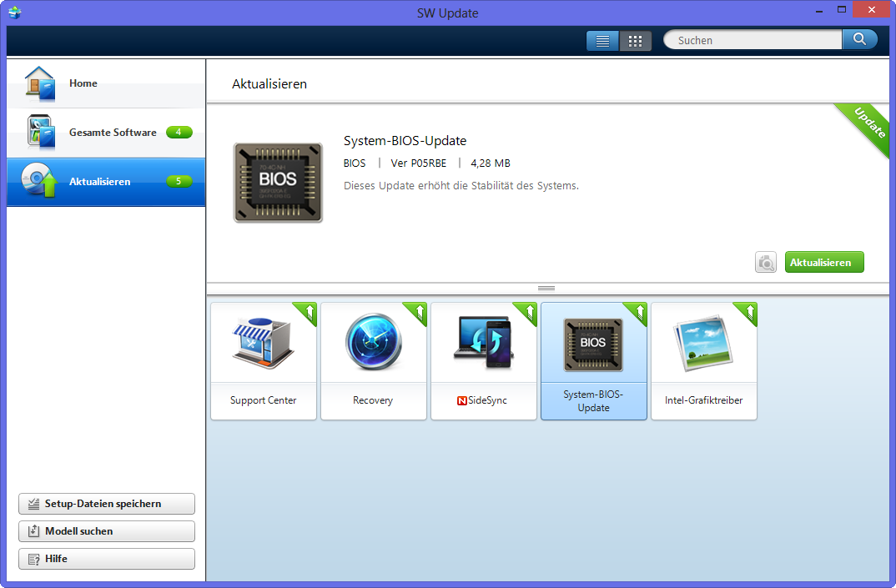The width and height of the screenshot is (896, 588).
Task: Open update details via magnifier document icon
Action: (x=766, y=262)
